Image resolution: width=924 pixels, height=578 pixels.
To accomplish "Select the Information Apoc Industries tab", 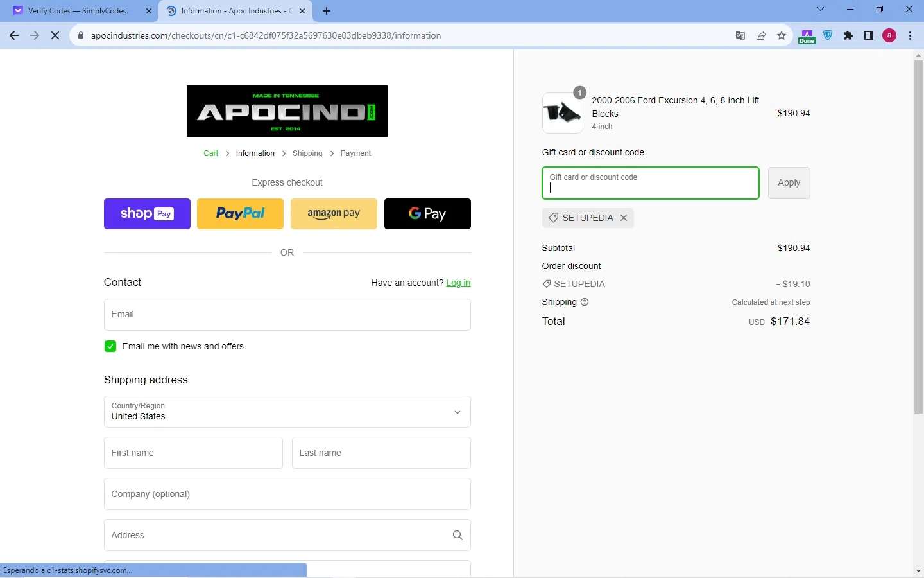I will pyautogui.click(x=236, y=11).
